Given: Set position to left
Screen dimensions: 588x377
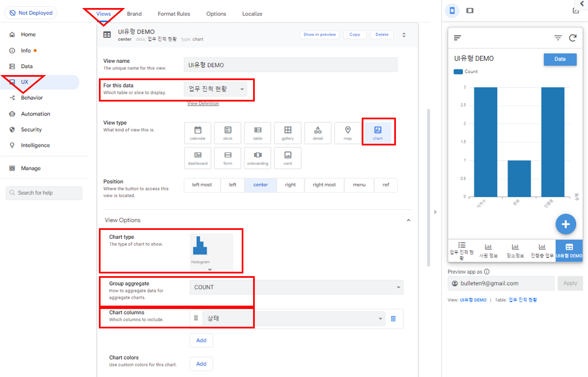Looking at the screenshot, I should (x=233, y=185).
